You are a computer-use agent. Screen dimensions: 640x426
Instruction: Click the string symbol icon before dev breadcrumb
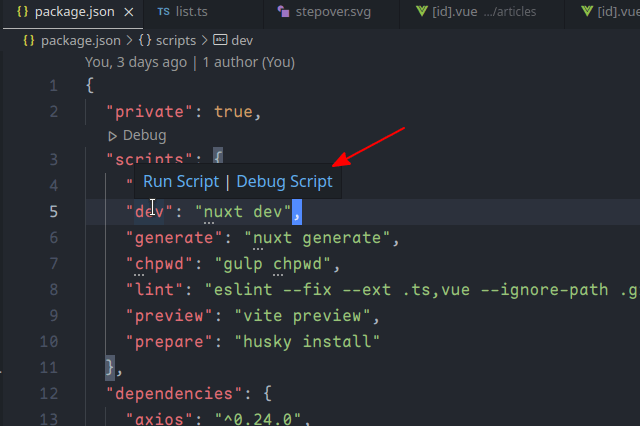pos(220,40)
